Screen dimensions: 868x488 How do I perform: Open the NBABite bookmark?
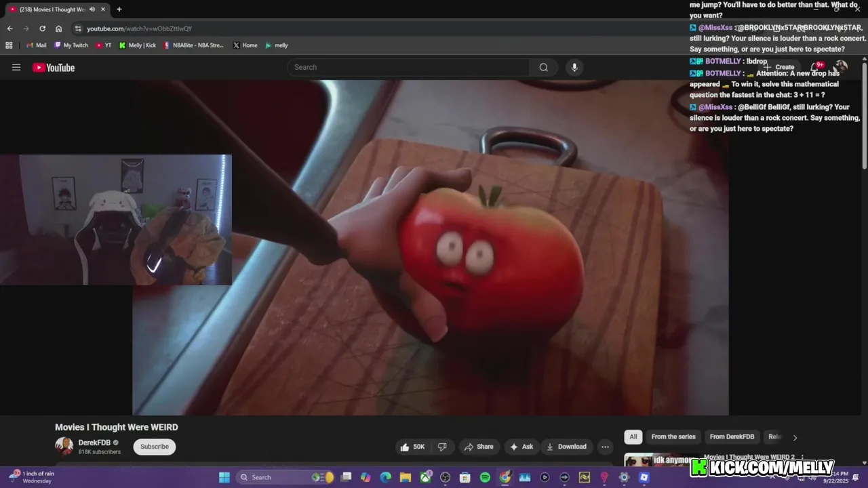(x=194, y=45)
